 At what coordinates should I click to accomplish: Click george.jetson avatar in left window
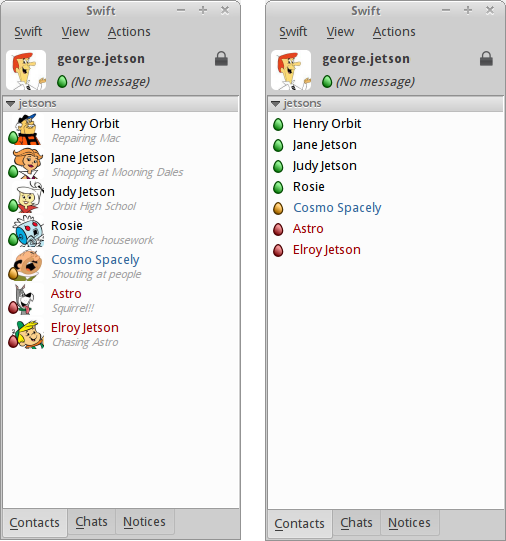pos(26,70)
